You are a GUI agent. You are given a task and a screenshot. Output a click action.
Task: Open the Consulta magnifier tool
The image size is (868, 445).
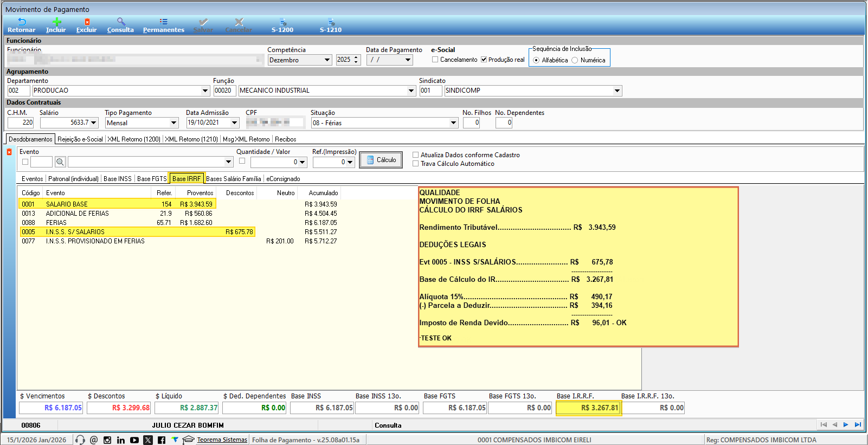[121, 22]
